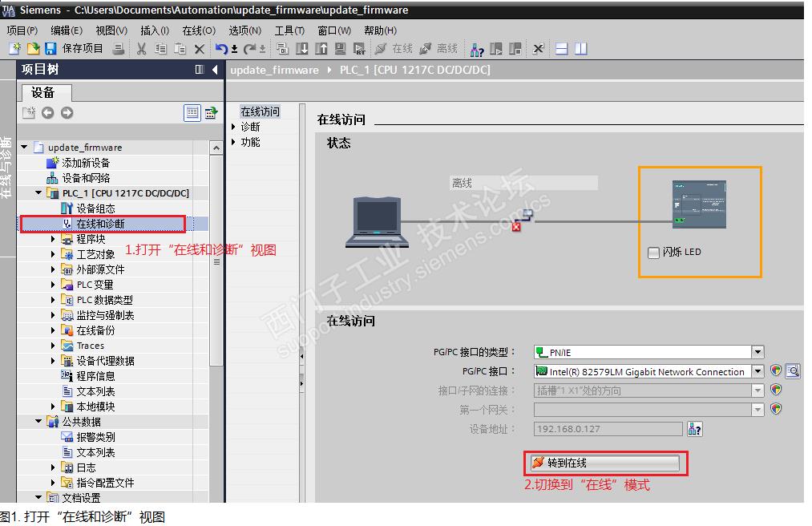Click the Start simulation icon
The image size is (812, 526).
coord(340,49)
